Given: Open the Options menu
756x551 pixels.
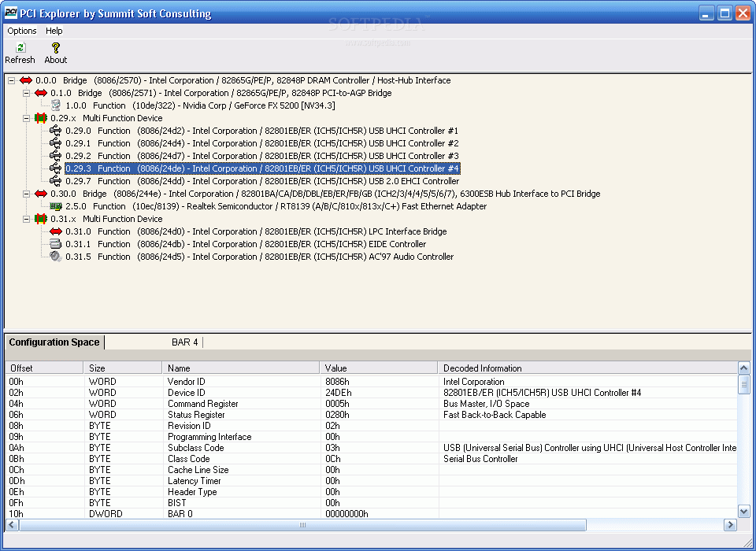Looking at the screenshot, I should [22, 31].
